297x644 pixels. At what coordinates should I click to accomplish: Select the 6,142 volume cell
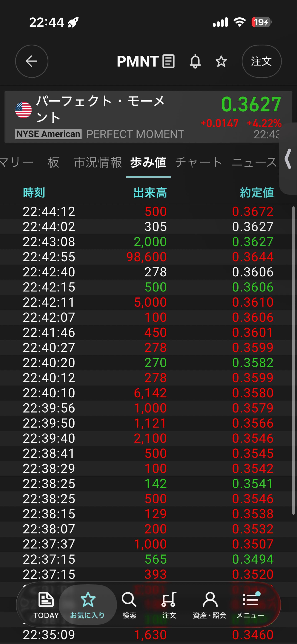tap(150, 393)
